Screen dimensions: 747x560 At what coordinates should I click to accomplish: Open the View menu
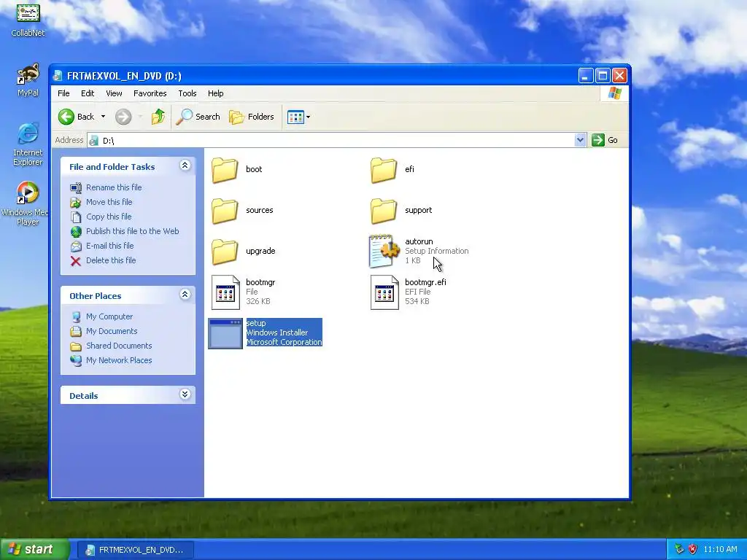(x=114, y=93)
